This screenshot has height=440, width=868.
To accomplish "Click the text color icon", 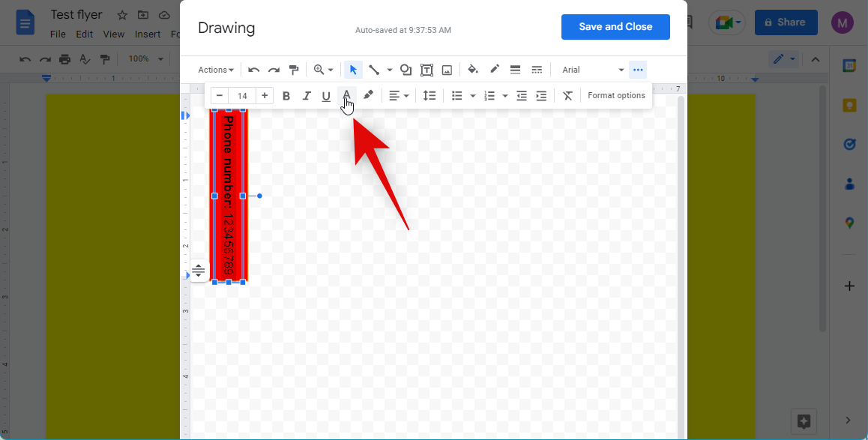I will [x=346, y=95].
